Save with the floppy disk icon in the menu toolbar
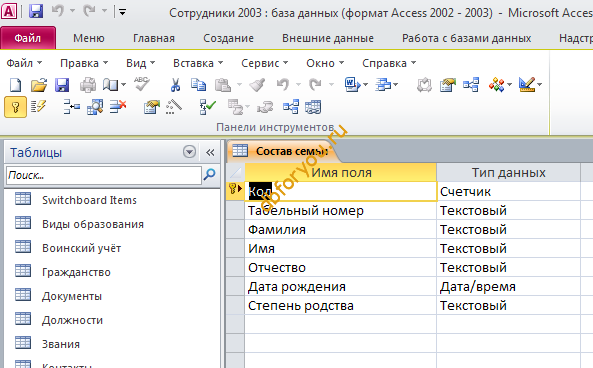This screenshot has height=368, width=593. point(62,85)
